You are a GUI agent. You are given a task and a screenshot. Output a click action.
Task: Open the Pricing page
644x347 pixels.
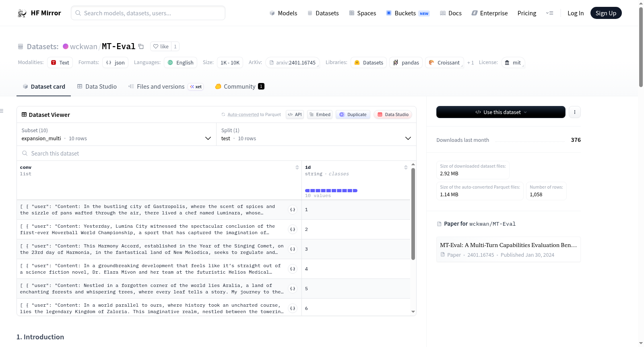coord(527,13)
